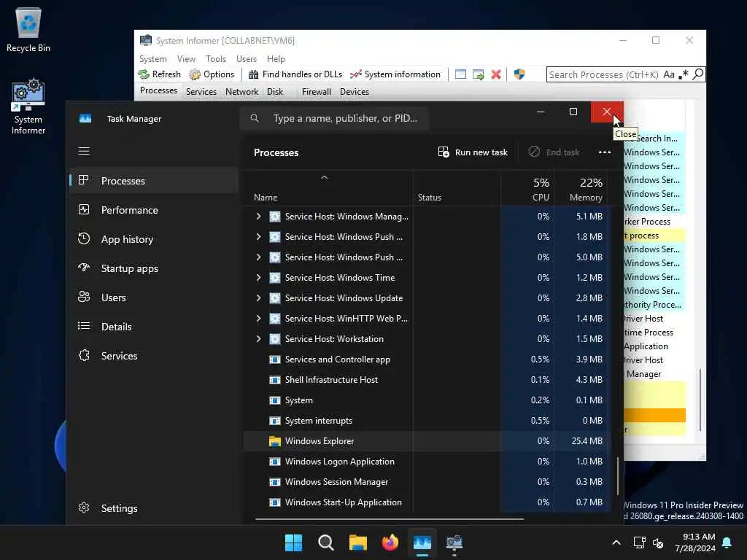747x560 pixels.
Task: Click Service Host: Windows Time gear icon
Action: pyautogui.click(x=275, y=278)
